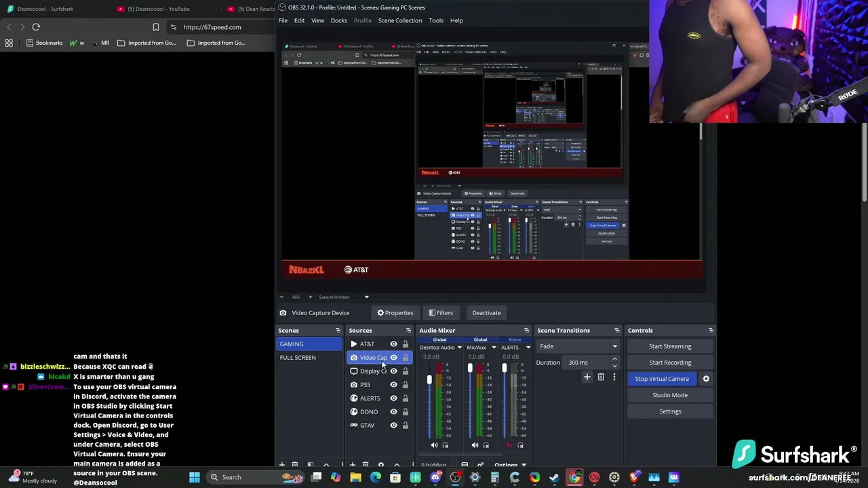Zoom in the OBS preview
Image resolution: width=868 pixels, height=488 pixels.
point(311,297)
